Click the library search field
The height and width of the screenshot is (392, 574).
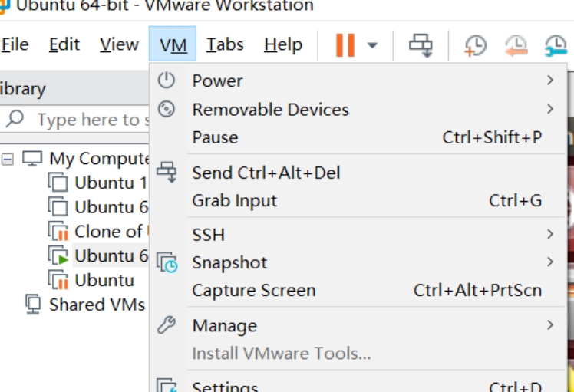click(x=74, y=120)
